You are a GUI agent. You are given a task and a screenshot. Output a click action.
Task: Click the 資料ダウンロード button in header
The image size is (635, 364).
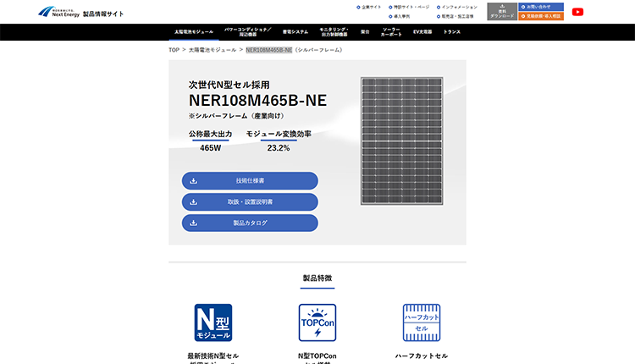tap(502, 11)
